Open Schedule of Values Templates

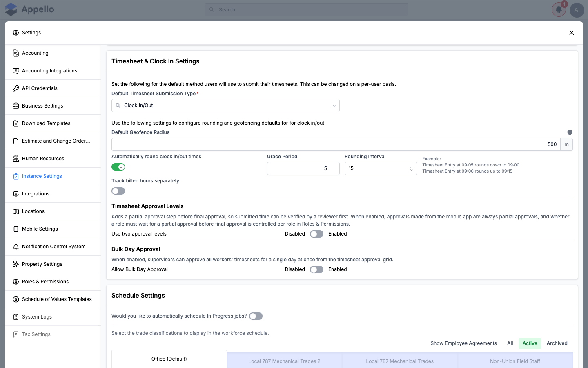click(53, 299)
